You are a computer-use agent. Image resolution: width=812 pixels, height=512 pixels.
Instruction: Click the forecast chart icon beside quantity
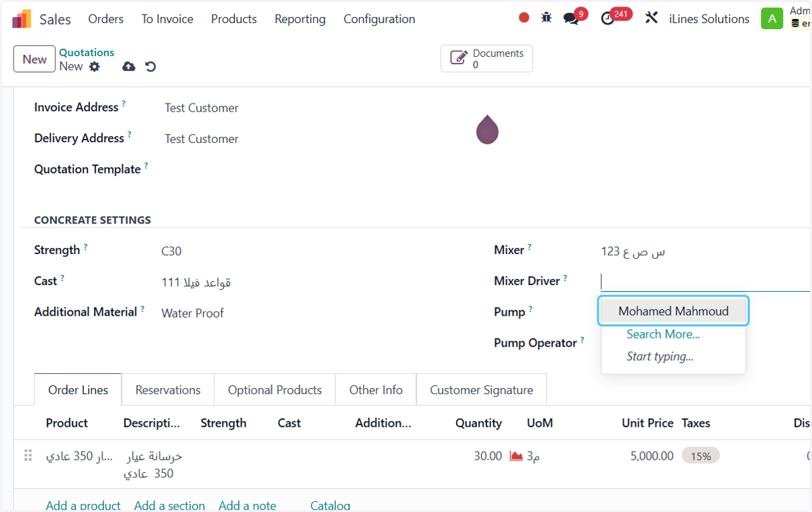[516, 456]
